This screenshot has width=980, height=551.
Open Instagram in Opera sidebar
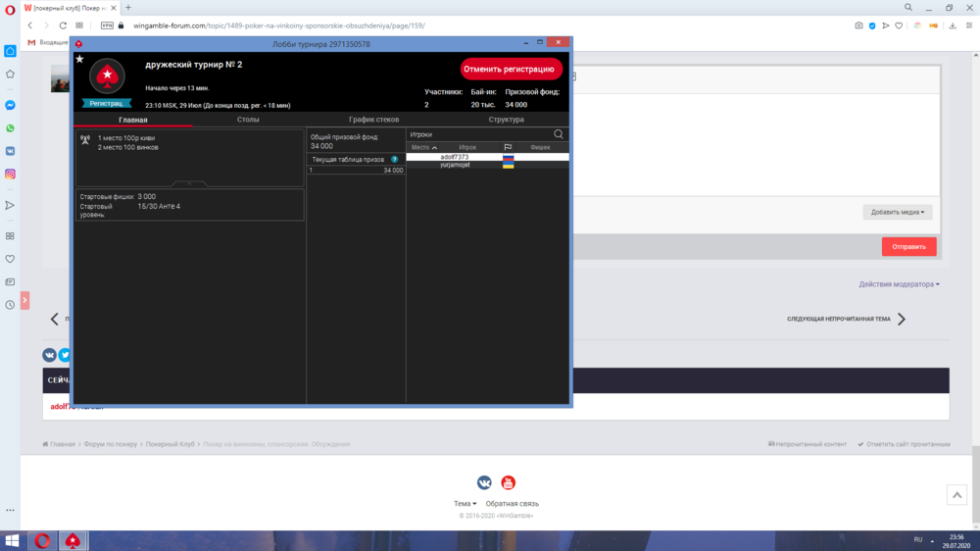pos(10,174)
